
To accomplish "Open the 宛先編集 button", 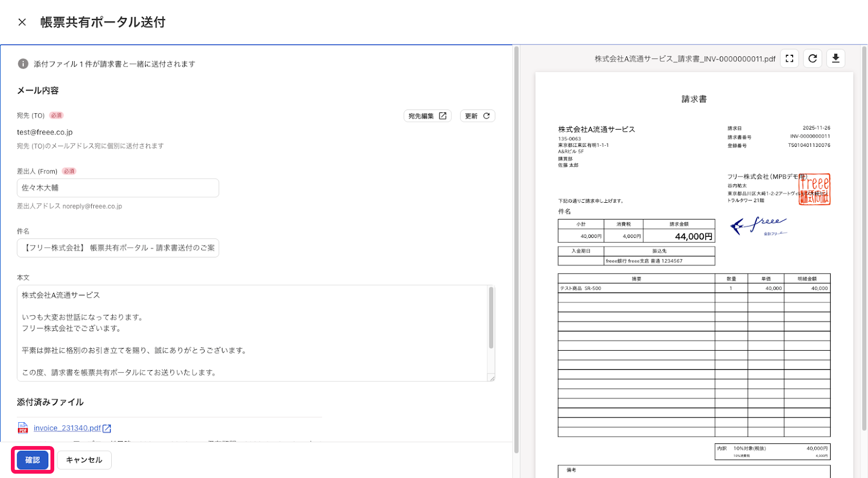I will 428,116.
